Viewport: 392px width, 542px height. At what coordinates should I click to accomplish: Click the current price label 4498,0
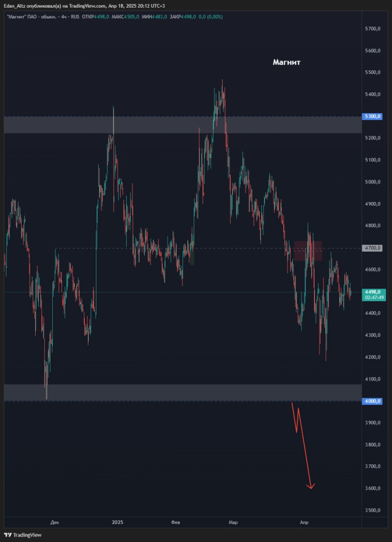[x=372, y=292]
